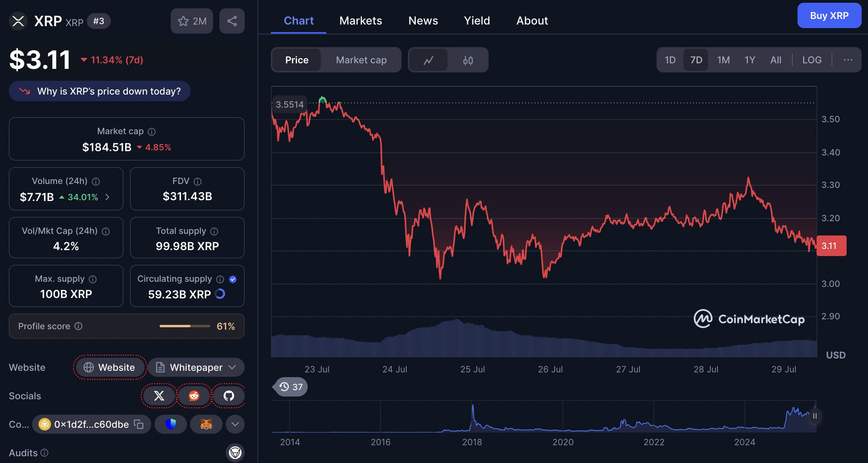This screenshot has width=868, height=463.
Task: Expand Volume (24h) details arrow
Action: 107,197
